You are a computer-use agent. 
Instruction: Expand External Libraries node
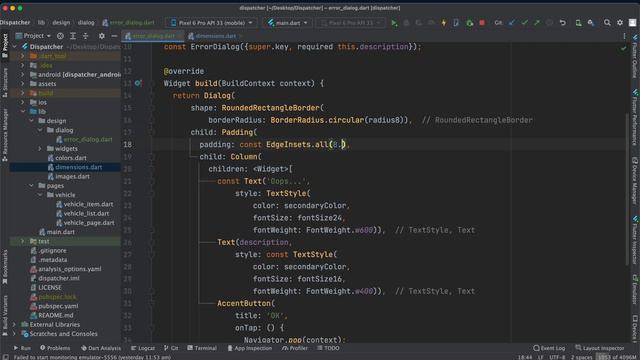[x=14, y=324]
